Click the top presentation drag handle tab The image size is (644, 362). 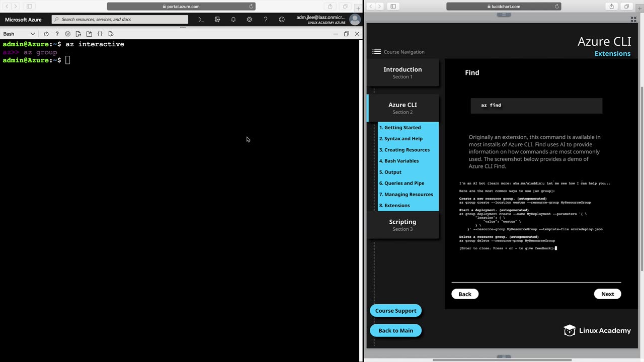504,15
